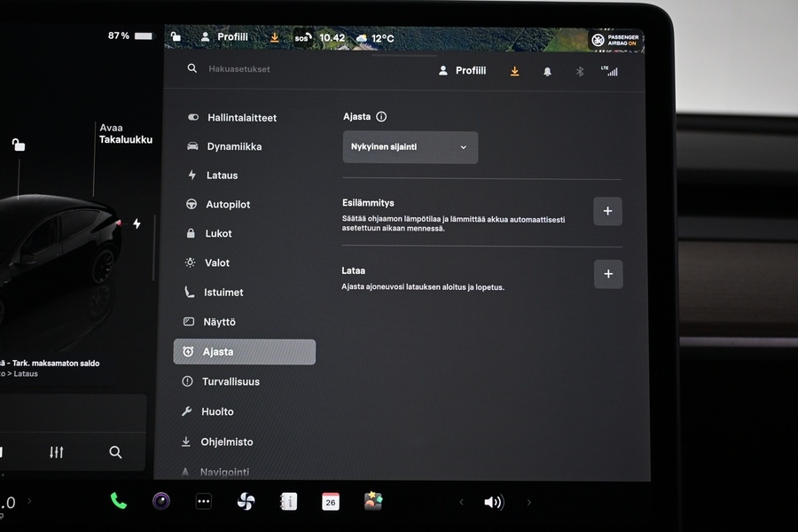Open three-dot app launcher in dock
The width and height of the screenshot is (798, 532).
point(203,502)
